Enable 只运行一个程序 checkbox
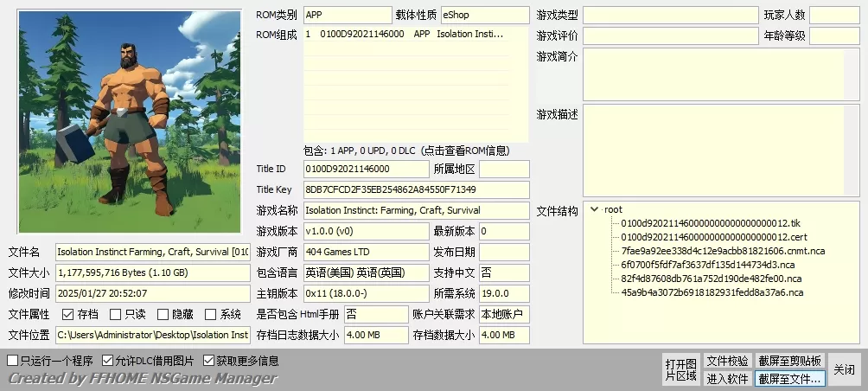Screen dimensions: 868x391 point(12,360)
